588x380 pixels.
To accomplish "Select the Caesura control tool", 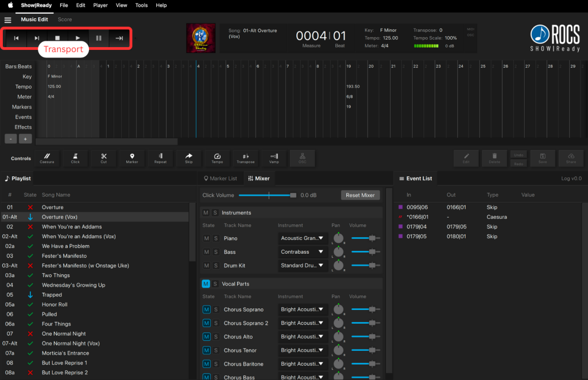I will point(47,158).
